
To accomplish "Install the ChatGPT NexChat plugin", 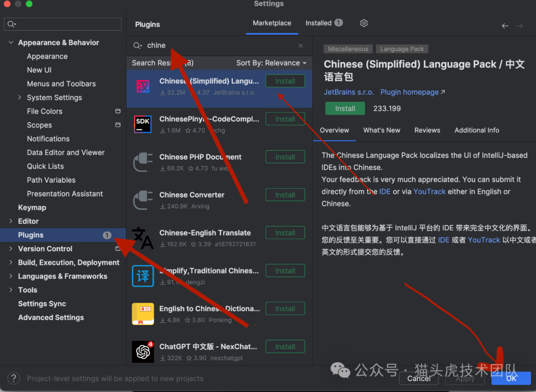I will click(285, 346).
